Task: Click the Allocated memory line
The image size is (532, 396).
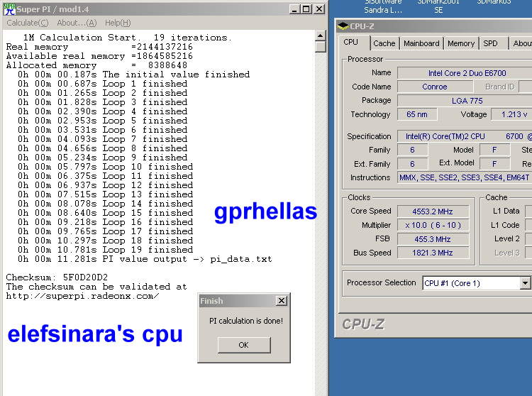Action: [96, 65]
